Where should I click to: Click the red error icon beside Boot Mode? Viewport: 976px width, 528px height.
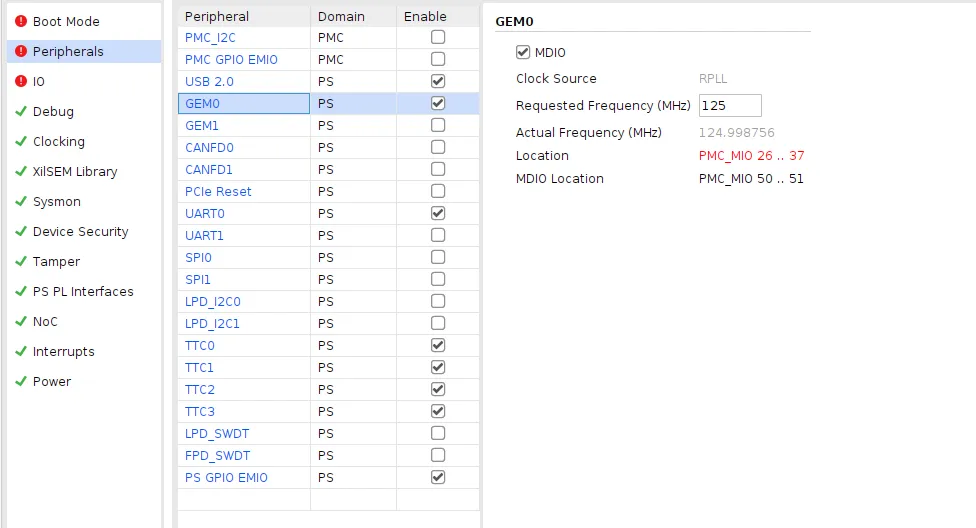click(x=21, y=21)
